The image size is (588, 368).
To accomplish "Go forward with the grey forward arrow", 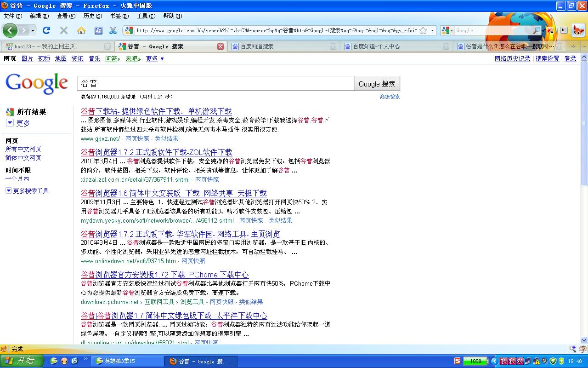I will click(23, 30).
